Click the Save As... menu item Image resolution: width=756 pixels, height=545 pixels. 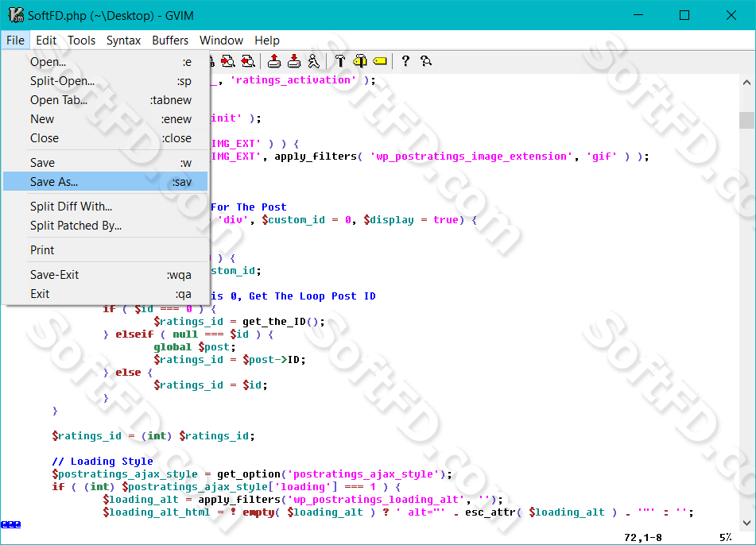pyautogui.click(x=106, y=182)
